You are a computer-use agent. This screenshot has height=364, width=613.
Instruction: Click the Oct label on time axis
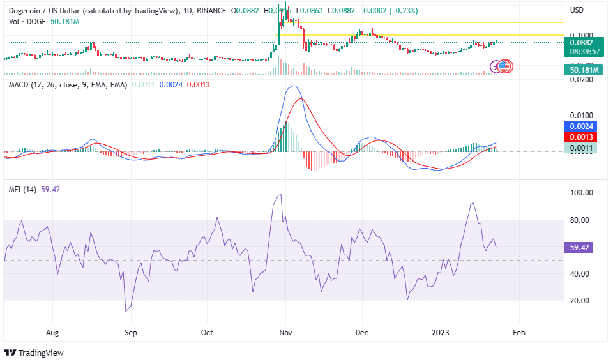point(207,333)
